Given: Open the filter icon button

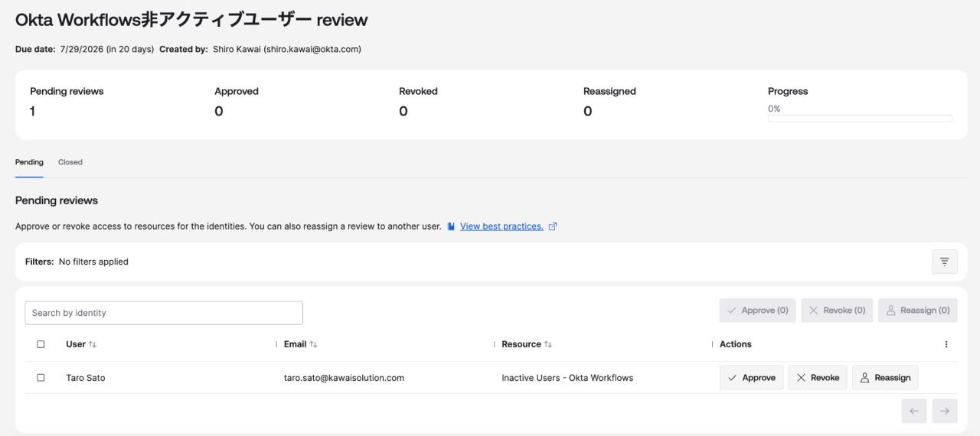Looking at the screenshot, I should coord(944,262).
